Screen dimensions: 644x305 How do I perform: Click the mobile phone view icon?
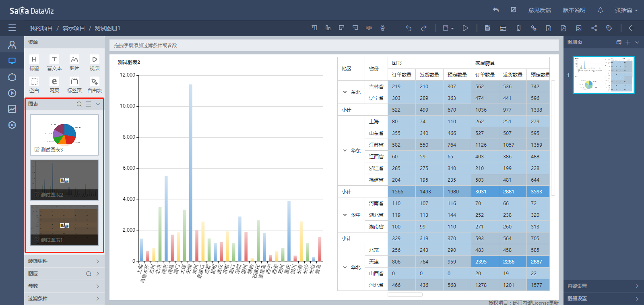pyautogui.click(x=518, y=28)
